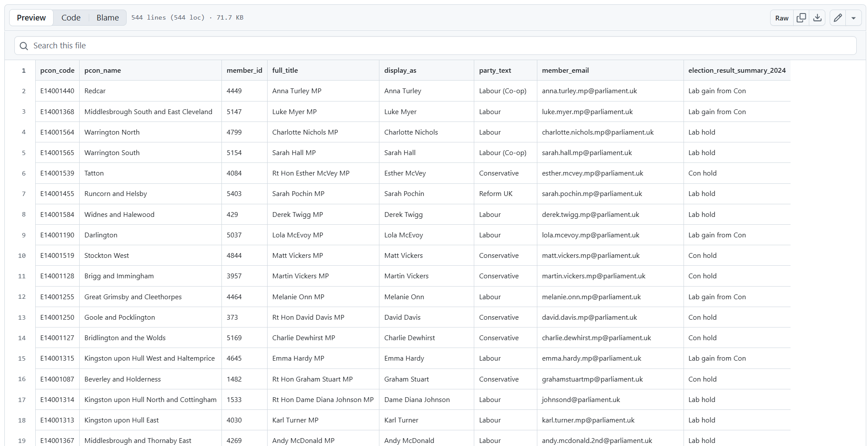Click the Lola McEvoy MP title cell
The height and width of the screenshot is (446, 868).
coord(323,235)
